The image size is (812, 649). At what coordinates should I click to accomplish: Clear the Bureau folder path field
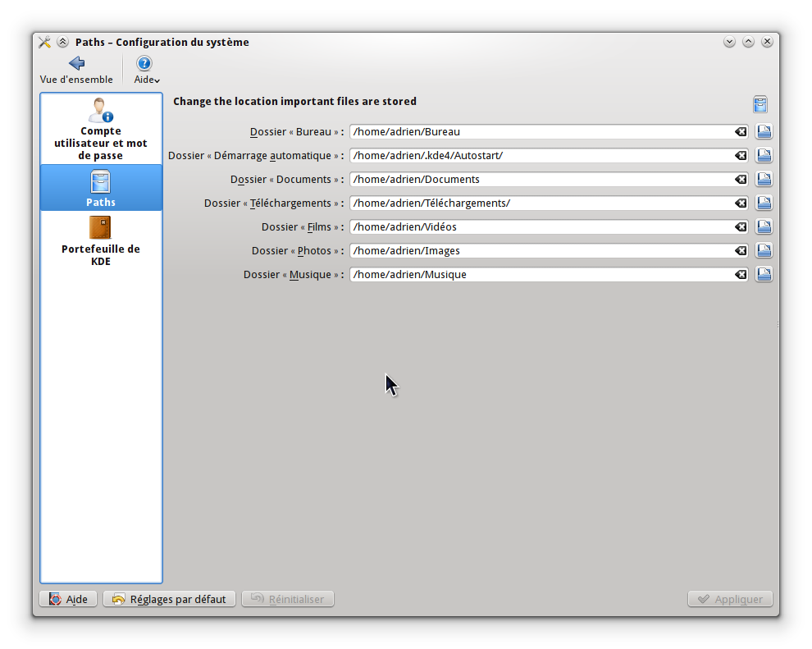tap(741, 131)
